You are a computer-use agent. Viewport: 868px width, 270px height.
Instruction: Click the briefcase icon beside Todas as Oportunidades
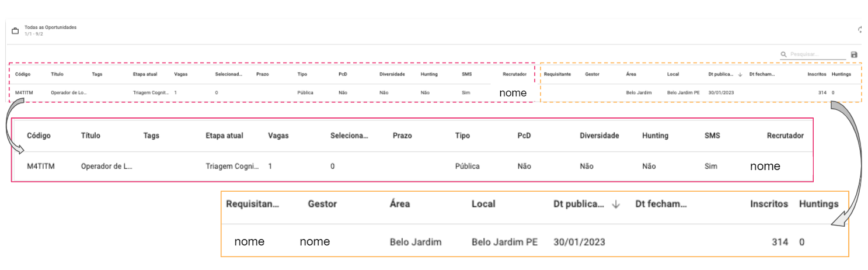(16, 31)
